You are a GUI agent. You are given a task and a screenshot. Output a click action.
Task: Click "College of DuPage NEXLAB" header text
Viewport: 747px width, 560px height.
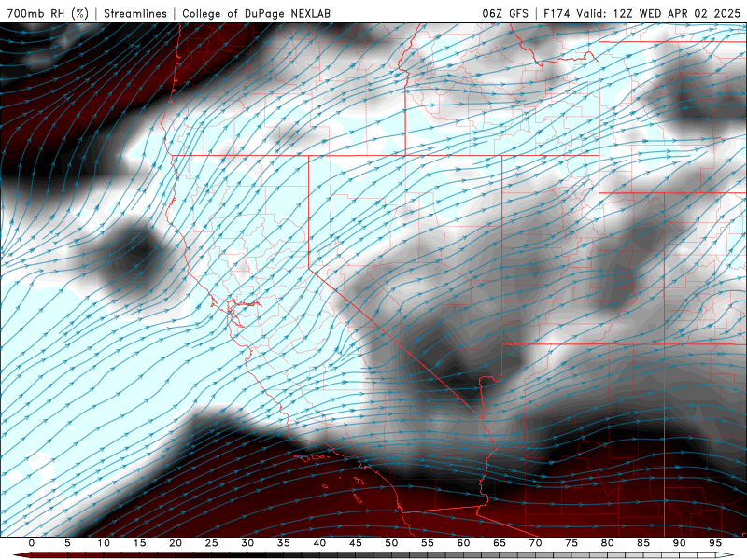coord(256,13)
